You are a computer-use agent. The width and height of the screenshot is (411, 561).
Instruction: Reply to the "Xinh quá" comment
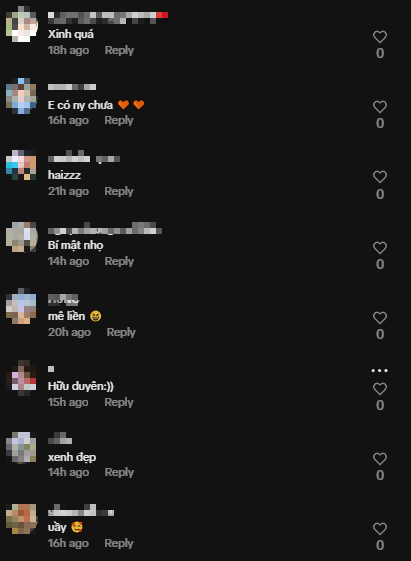tap(119, 50)
